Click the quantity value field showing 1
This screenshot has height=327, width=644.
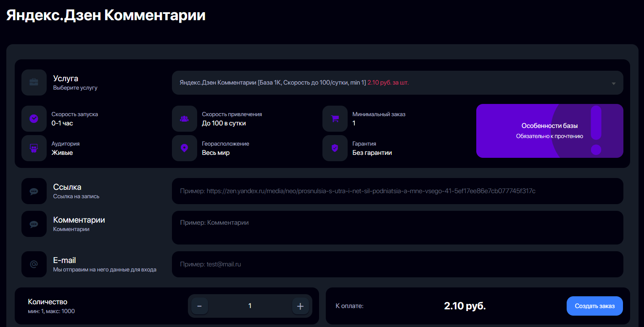click(x=250, y=306)
